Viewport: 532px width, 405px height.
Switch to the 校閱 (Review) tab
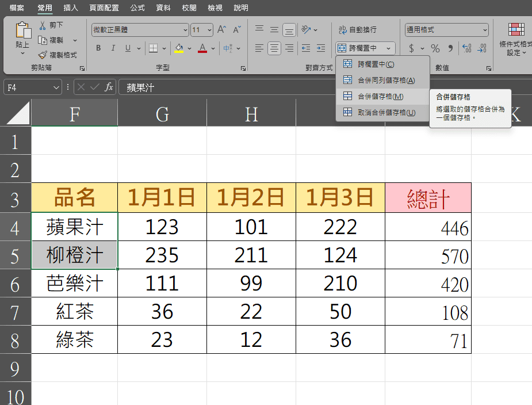[189, 7]
